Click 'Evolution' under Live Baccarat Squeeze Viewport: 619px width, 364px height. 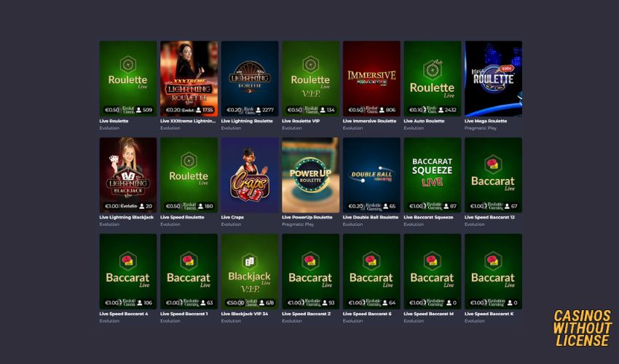coord(414,224)
